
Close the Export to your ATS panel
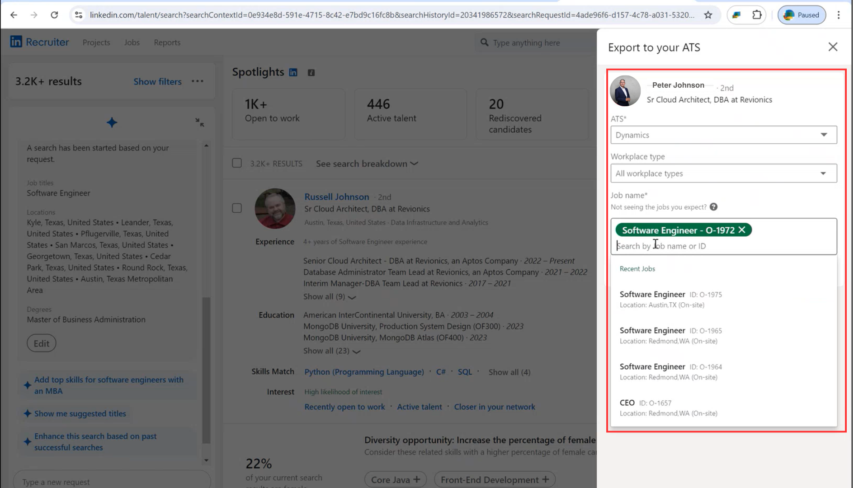coord(833,47)
